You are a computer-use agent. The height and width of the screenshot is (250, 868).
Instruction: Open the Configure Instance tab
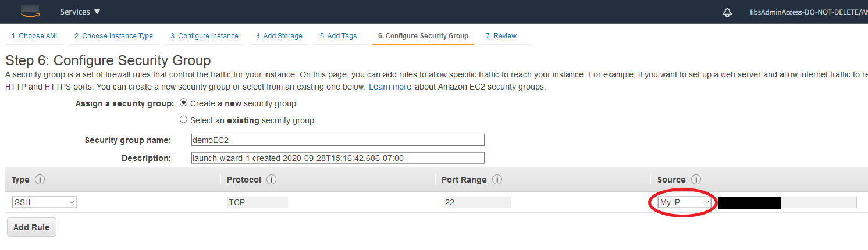tap(204, 36)
